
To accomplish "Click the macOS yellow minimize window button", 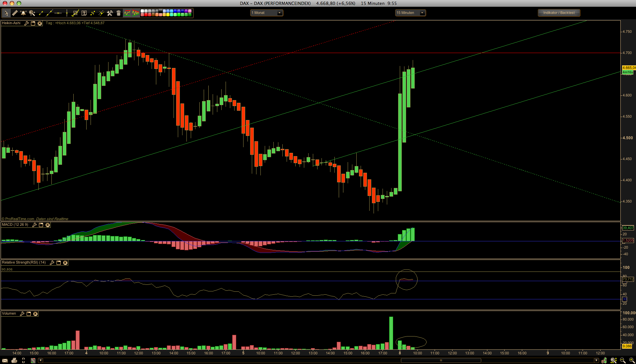I will pos(12,3).
